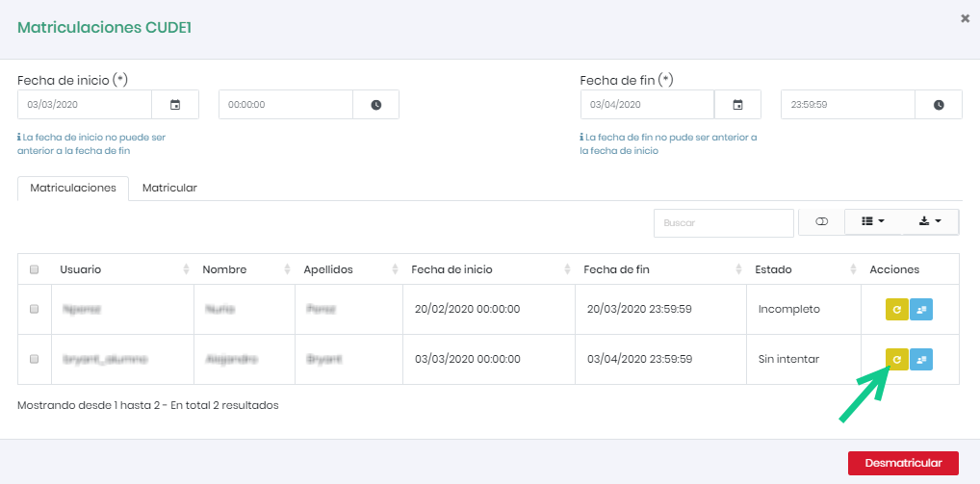Click yellow reset icon in Sin intentar row
The height and width of the screenshot is (484, 980).
point(896,359)
